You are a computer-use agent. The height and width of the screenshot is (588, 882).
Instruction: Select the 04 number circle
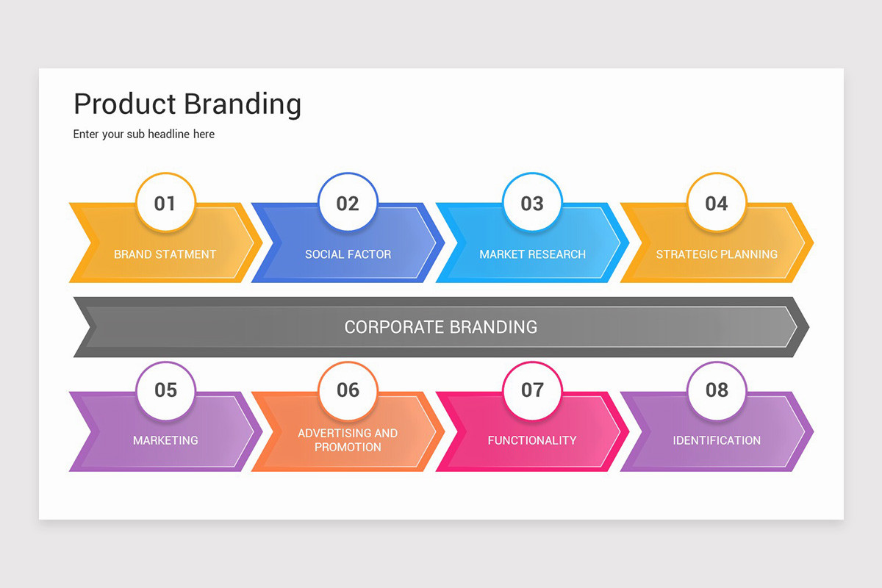coord(717,203)
